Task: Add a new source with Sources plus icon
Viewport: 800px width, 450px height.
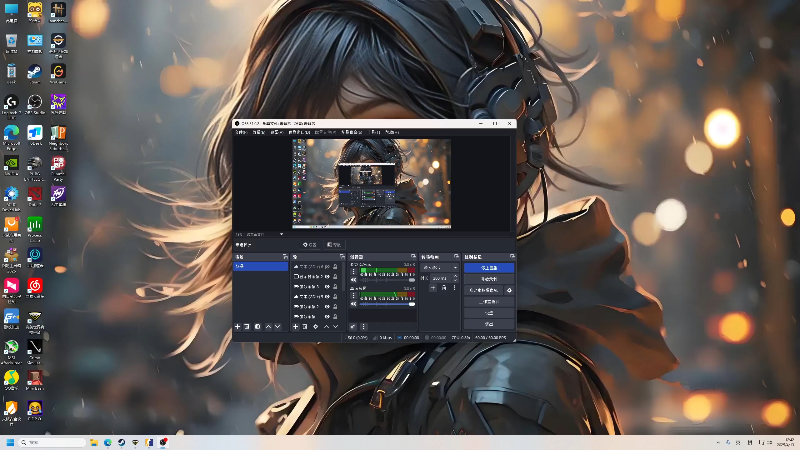Action: coord(295,327)
